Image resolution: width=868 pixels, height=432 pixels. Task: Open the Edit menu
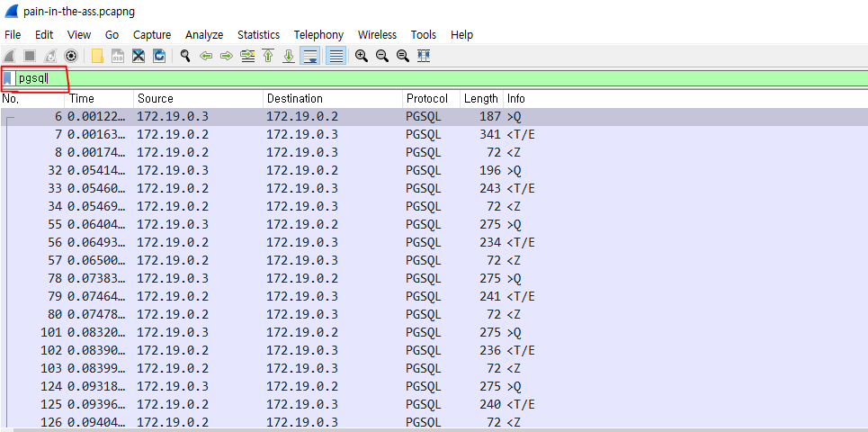(44, 35)
